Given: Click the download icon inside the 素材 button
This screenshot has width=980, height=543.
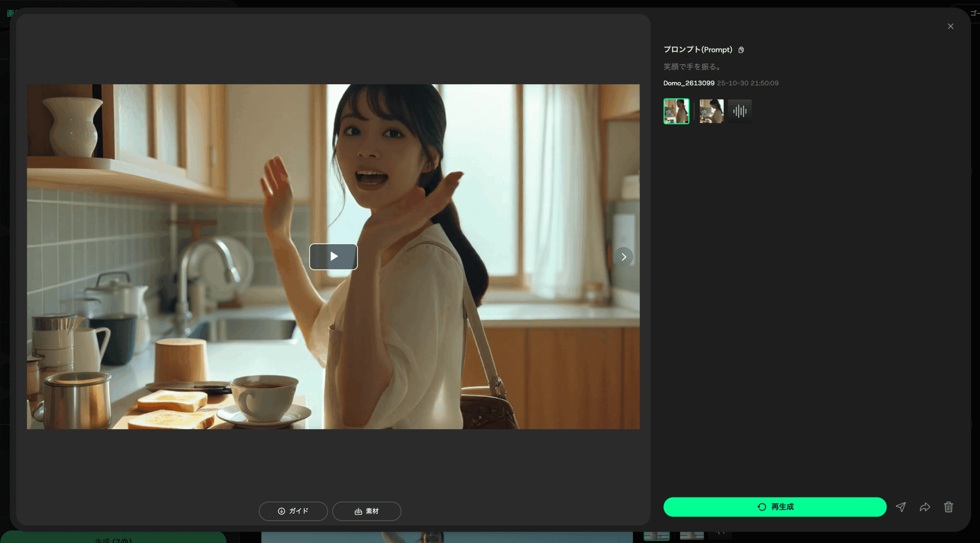Looking at the screenshot, I should click(358, 511).
